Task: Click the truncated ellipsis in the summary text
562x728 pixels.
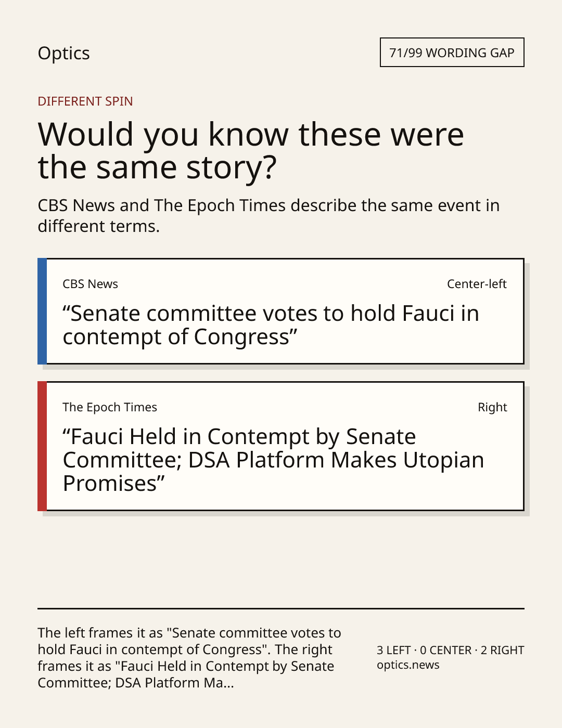Action: pyautogui.click(x=229, y=683)
